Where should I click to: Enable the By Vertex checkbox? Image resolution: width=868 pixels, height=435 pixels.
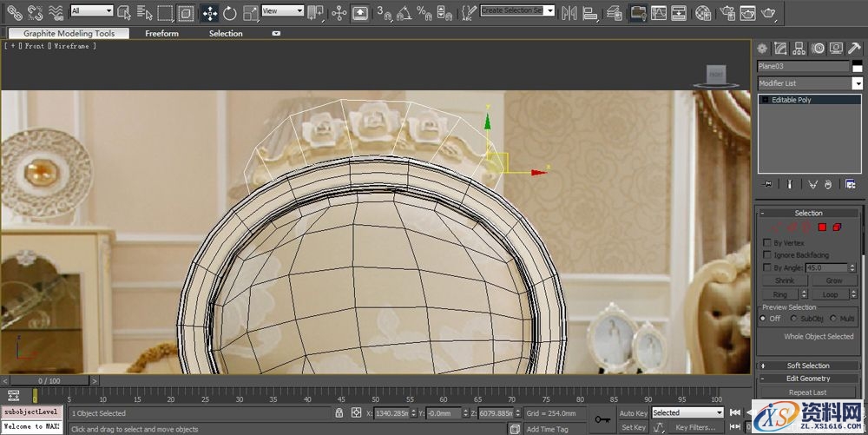pos(766,243)
